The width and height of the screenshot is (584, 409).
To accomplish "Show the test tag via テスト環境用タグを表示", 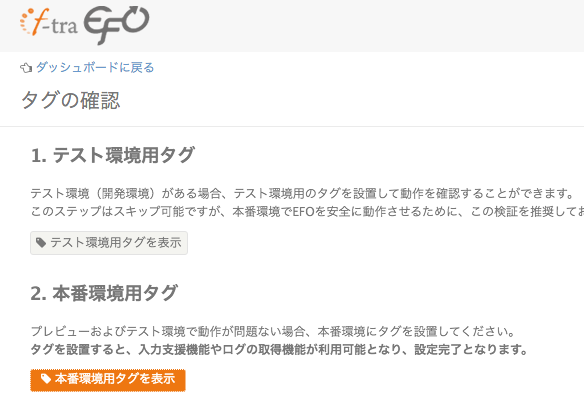I will (x=109, y=243).
